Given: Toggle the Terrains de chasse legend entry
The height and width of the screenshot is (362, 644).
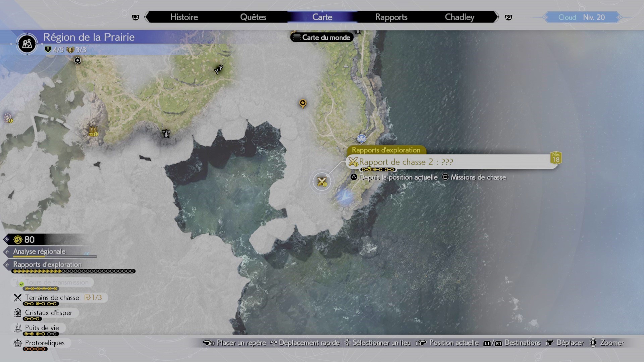Looking at the screenshot, I should coord(51,298).
